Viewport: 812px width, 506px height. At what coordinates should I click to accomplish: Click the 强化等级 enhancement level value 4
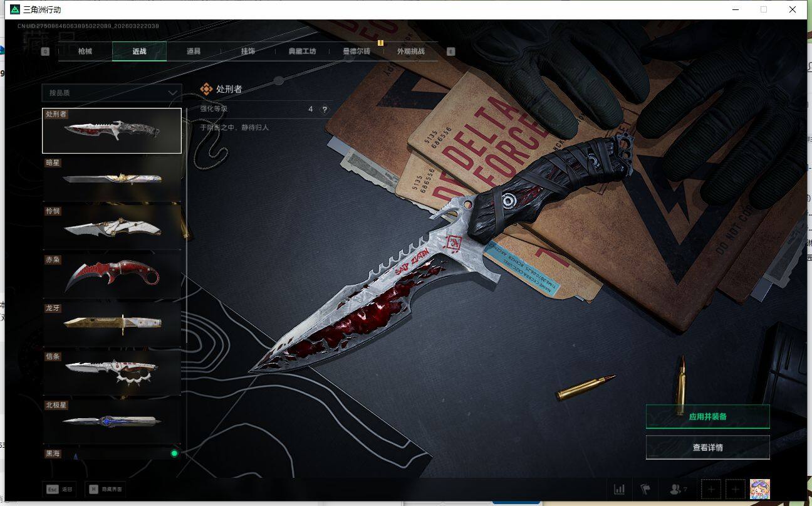pyautogui.click(x=310, y=109)
